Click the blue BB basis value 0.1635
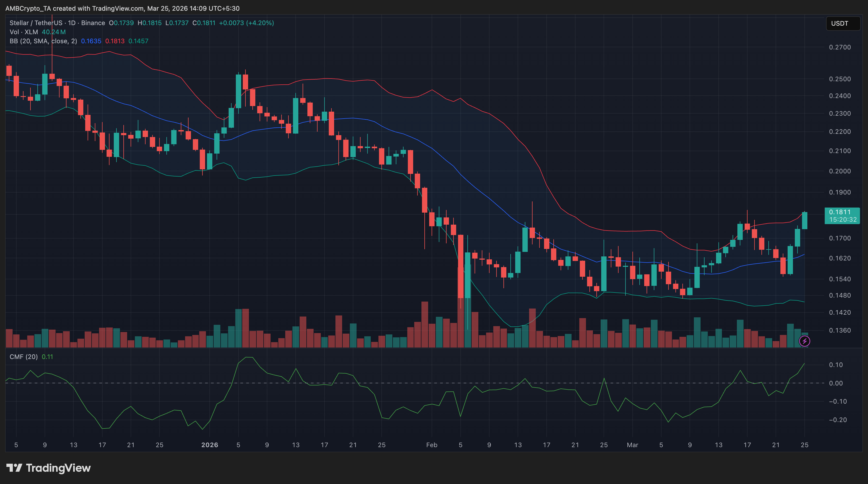Viewport: 868px width, 484px height. [91, 41]
